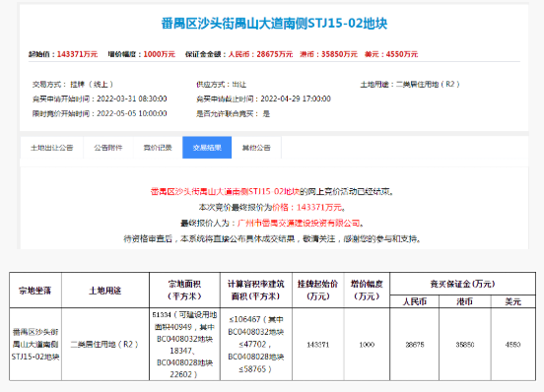Select the start time 2022-03-31 08:30:00
The width and height of the screenshot is (544, 392).
coord(132,99)
